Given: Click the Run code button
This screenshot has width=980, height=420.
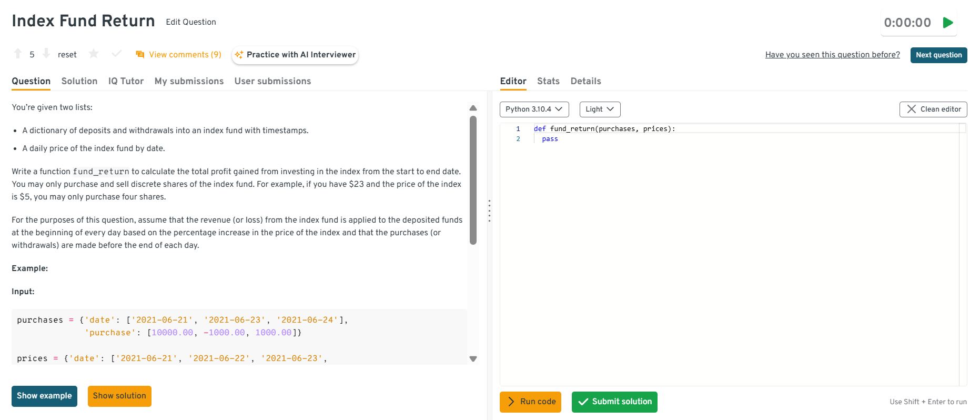Looking at the screenshot, I should click(x=530, y=402).
